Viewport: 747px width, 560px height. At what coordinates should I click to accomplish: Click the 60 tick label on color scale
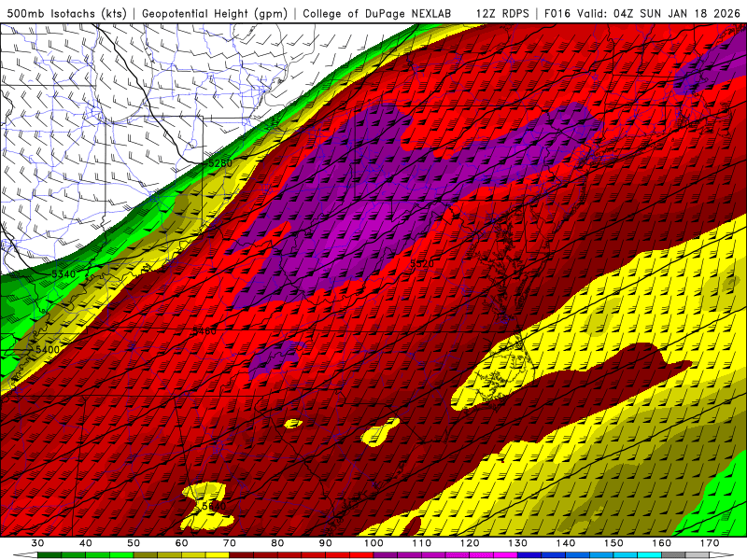coord(181,543)
